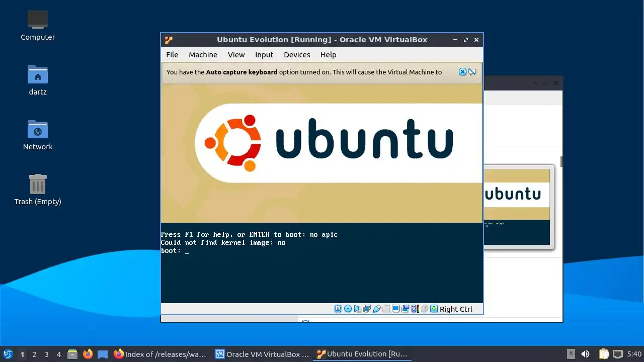Screen dimensions: 644x362
Task: Click the optical disc indicator in status bar
Action: [348, 309]
